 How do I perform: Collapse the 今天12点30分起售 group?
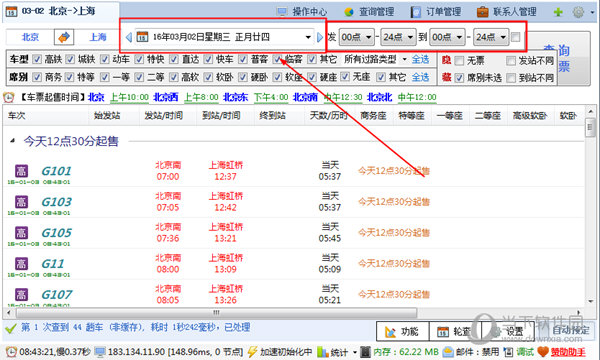(12, 141)
